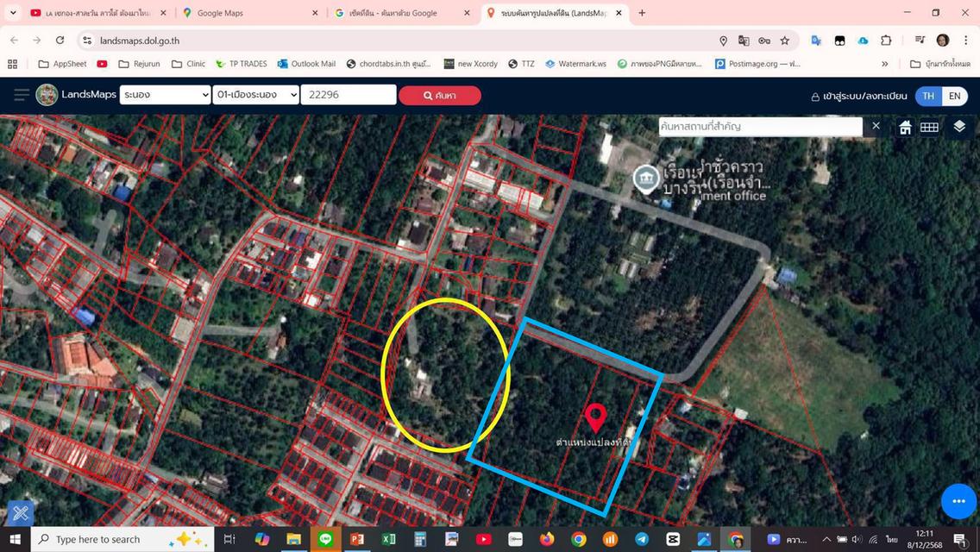Open a new browser tab

[x=642, y=12]
